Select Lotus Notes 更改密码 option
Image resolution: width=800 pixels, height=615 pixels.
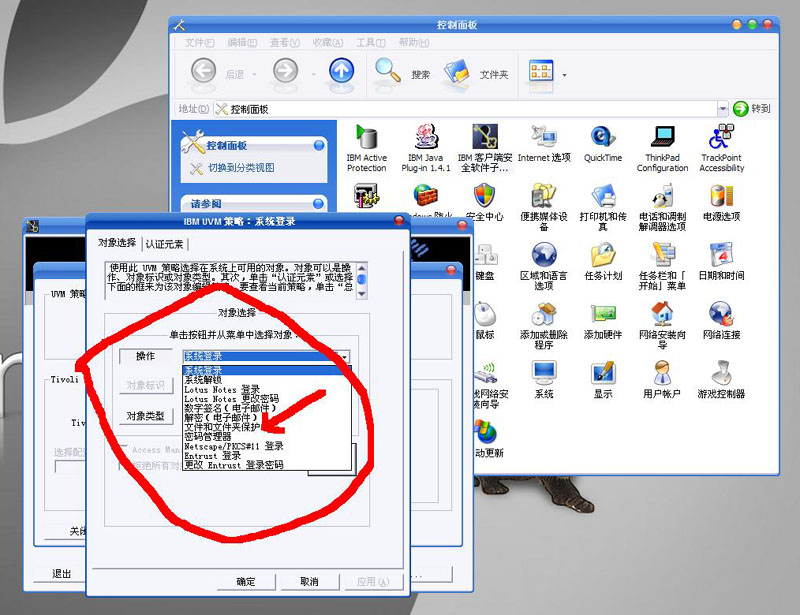tap(267, 399)
